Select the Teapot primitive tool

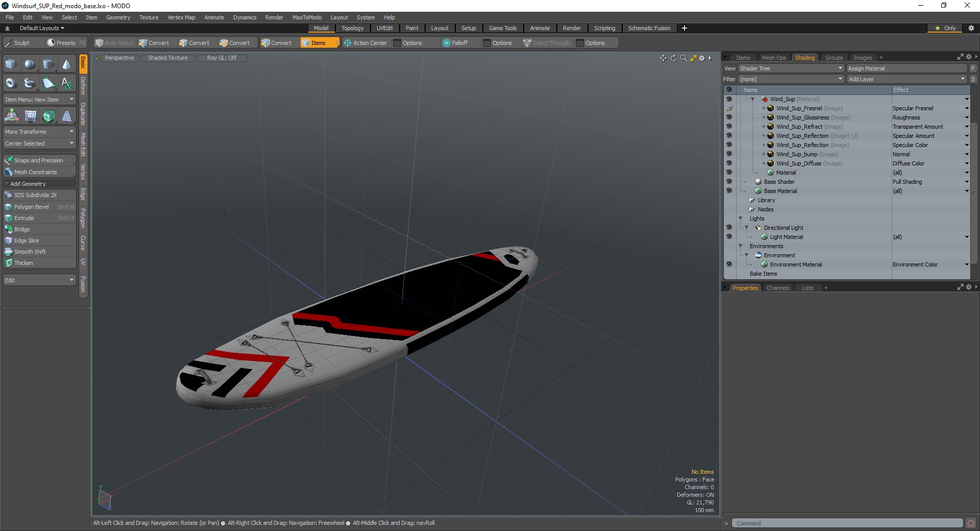click(30, 83)
